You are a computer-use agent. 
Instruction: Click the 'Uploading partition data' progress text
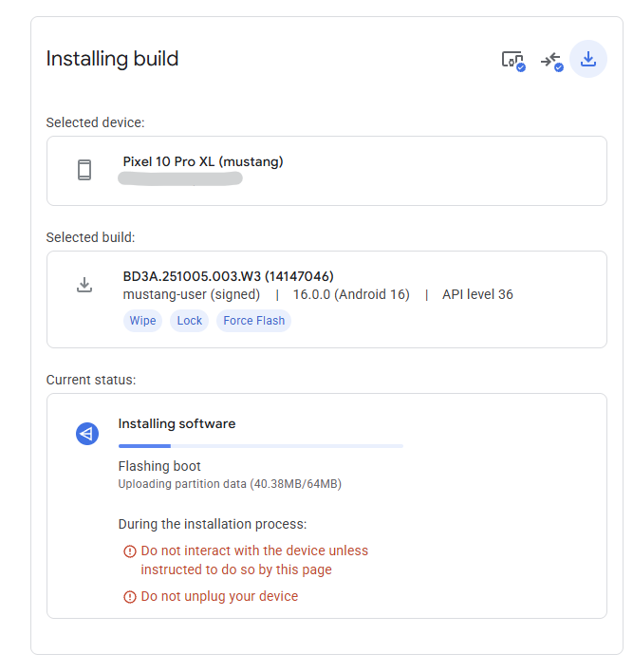tap(229, 484)
